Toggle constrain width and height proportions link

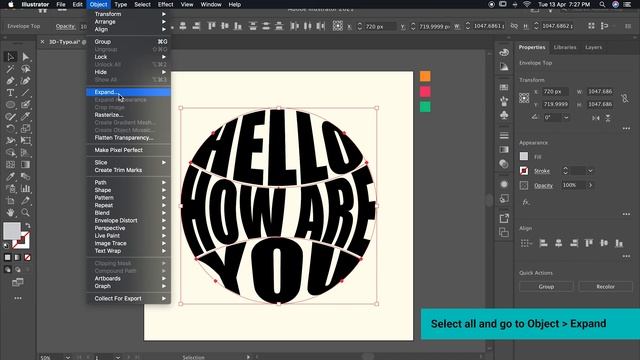coord(625,98)
